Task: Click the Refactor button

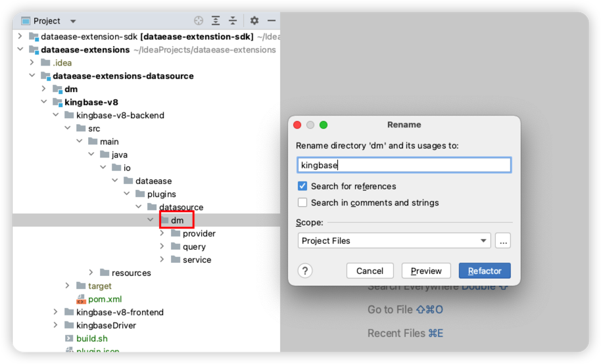Action: click(x=485, y=271)
